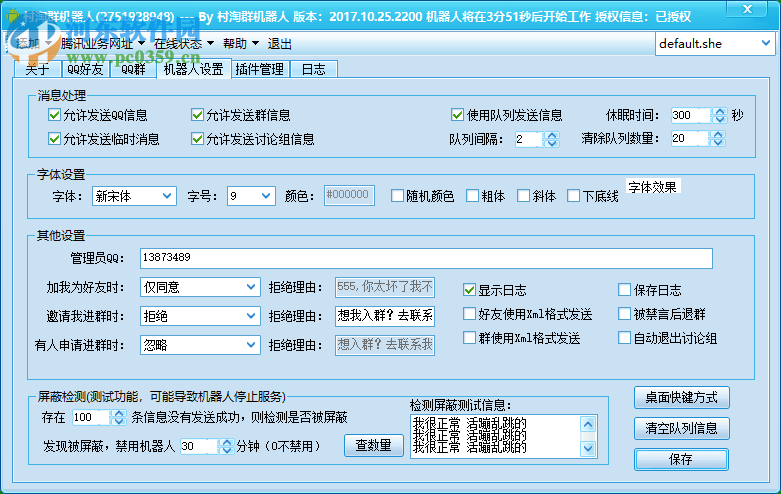
Task: Increase 休眠时间 with spinner up arrow
Action: tap(720, 112)
